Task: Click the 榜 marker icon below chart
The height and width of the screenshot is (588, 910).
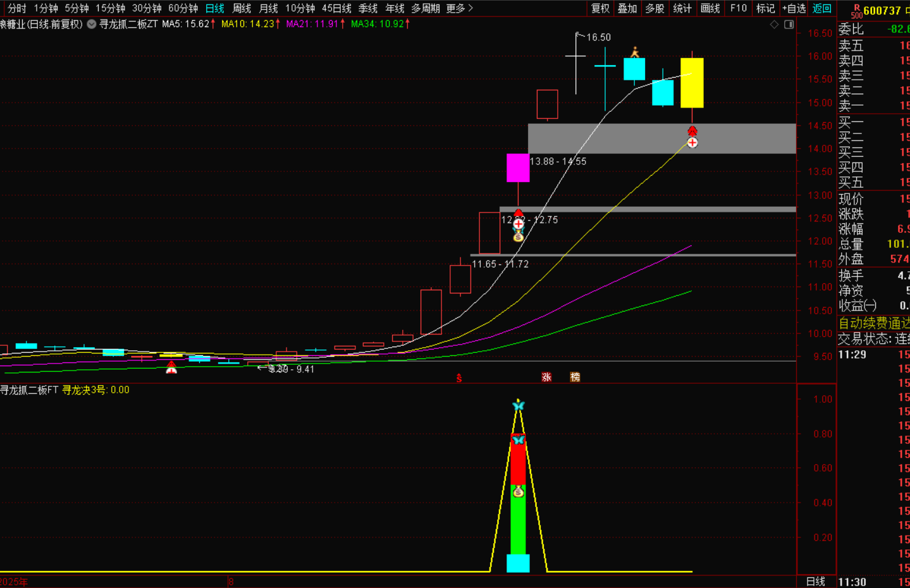Action: [575, 377]
